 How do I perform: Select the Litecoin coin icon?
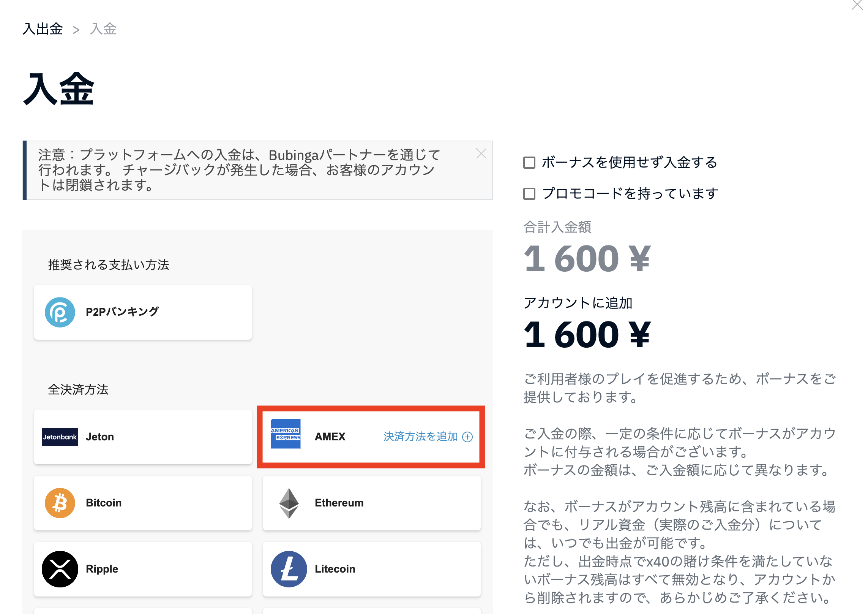(289, 569)
